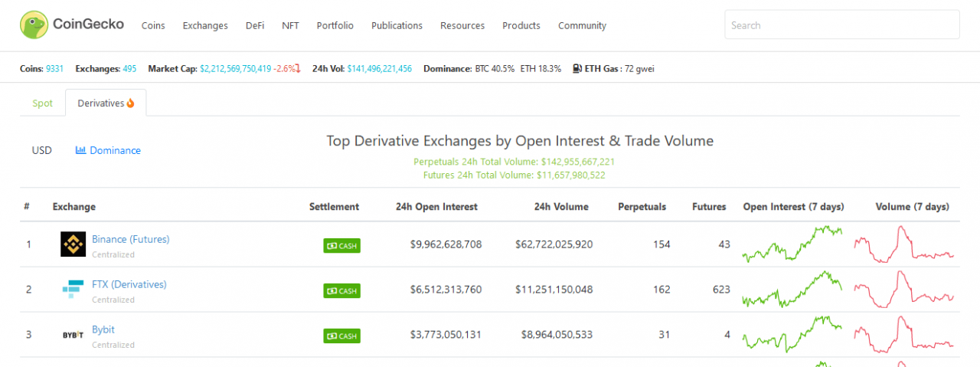Screen dimensions: 980x367
Task: Click the ETH Gas pump icon
Action: pyautogui.click(x=577, y=68)
